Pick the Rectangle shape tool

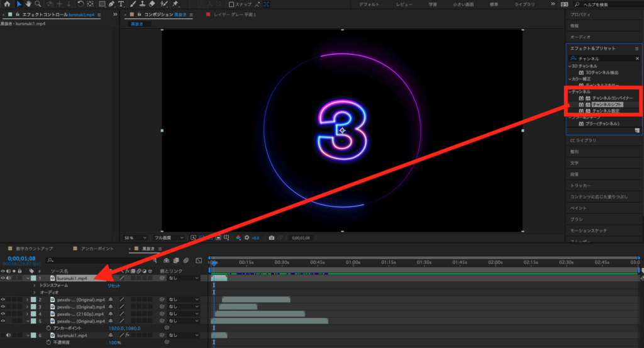click(x=101, y=4)
